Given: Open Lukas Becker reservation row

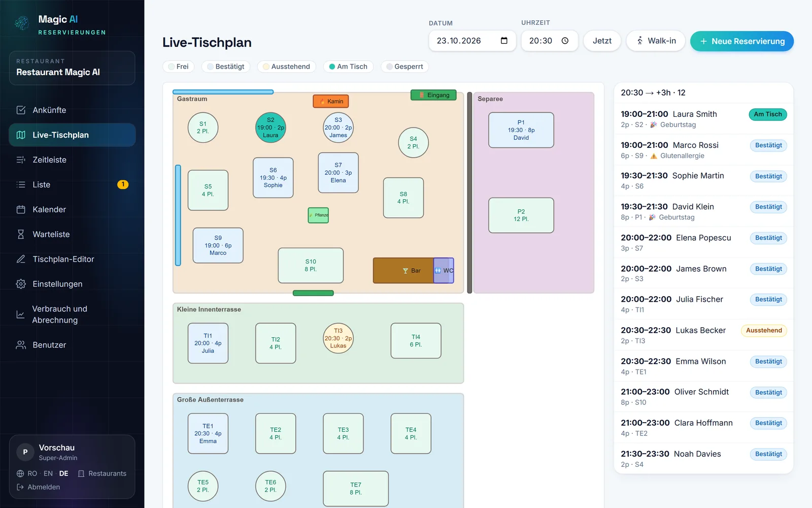Looking at the screenshot, I should pyautogui.click(x=703, y=335).
